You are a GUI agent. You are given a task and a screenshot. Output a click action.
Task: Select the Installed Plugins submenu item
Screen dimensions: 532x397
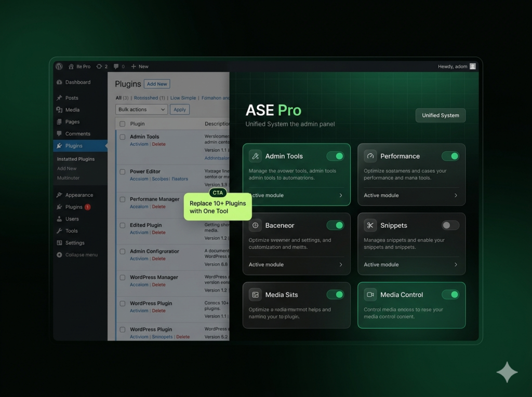pyautogui.click(x=76, y=159)
